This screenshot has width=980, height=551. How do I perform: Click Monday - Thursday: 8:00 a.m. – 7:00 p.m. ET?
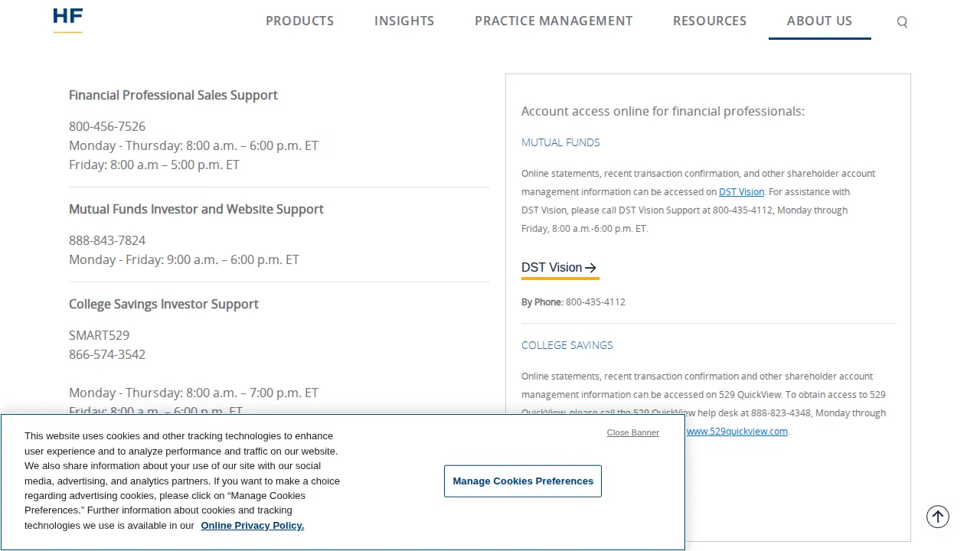194,393
